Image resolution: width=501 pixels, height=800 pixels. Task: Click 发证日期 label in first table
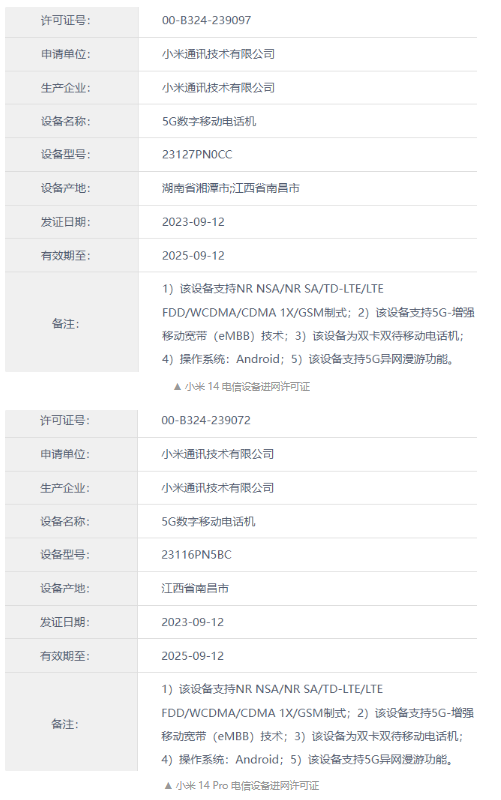coord(65,222)
